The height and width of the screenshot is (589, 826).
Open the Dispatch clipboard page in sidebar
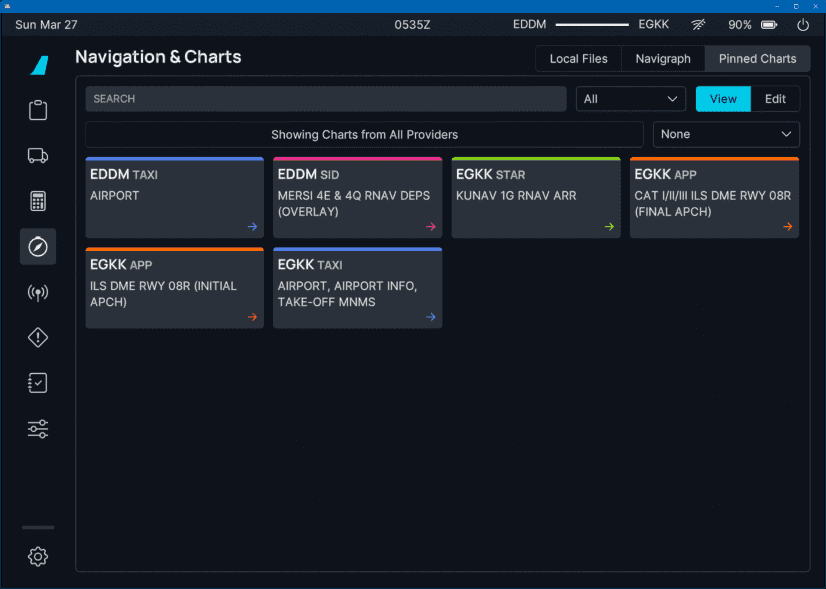tap(38, 110)
